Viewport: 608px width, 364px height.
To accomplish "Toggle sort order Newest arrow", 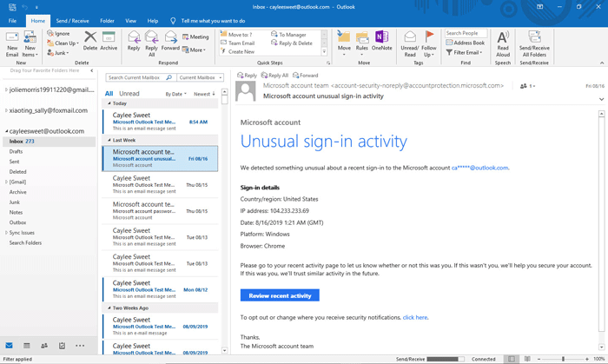I will [205, 94].
